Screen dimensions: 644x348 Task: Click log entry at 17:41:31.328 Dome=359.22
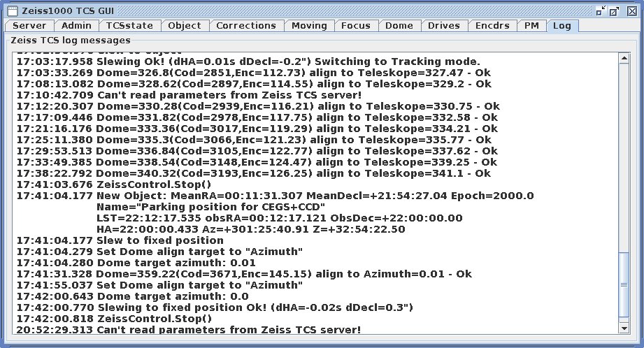[x=244, y=274]
